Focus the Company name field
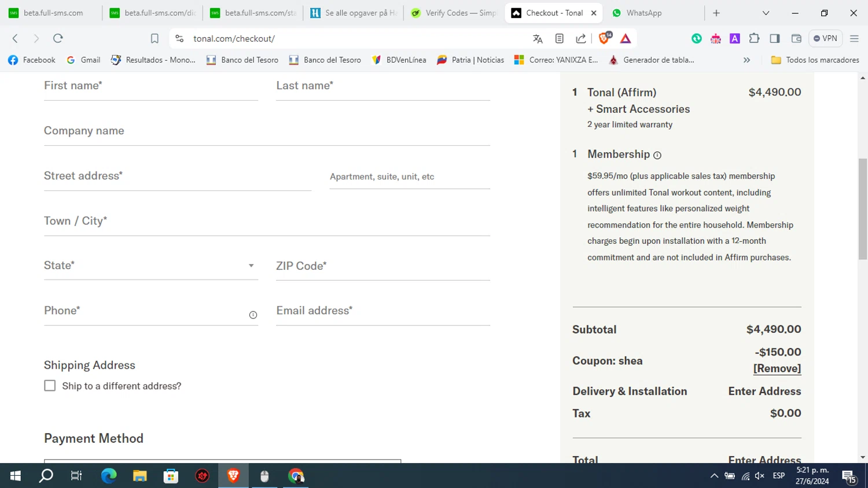The image size is (868, 488). pos(267,132)
